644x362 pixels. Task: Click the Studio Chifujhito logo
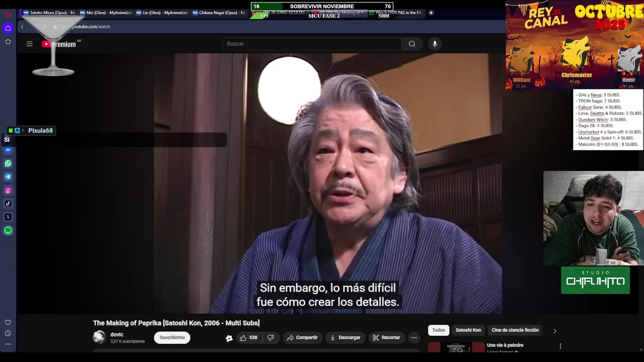point(596,280)
